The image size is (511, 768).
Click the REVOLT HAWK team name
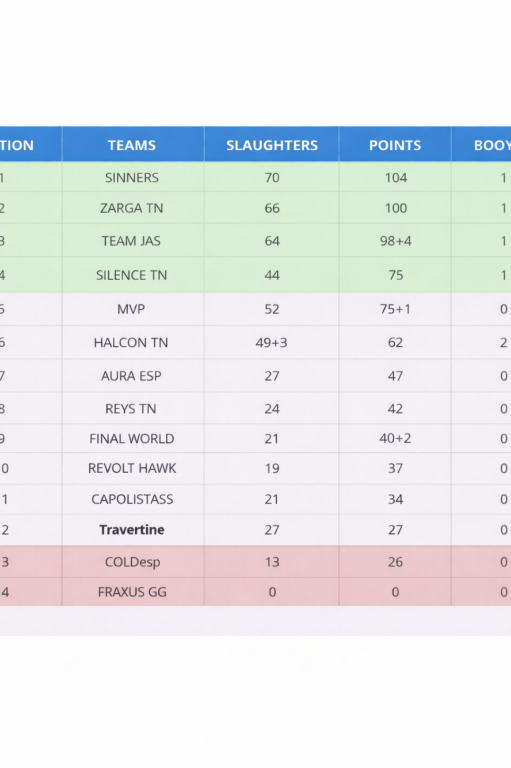pyautogui.click(x=132, y=468)
